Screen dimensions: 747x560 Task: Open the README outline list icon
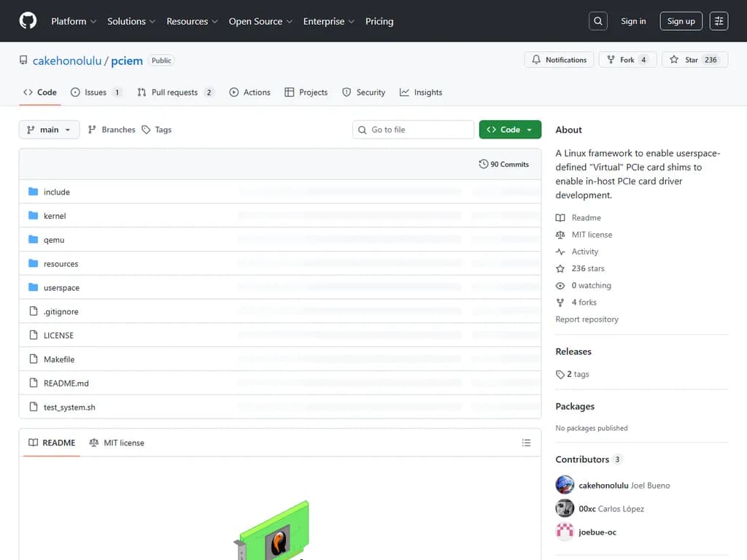pos(526,443)
